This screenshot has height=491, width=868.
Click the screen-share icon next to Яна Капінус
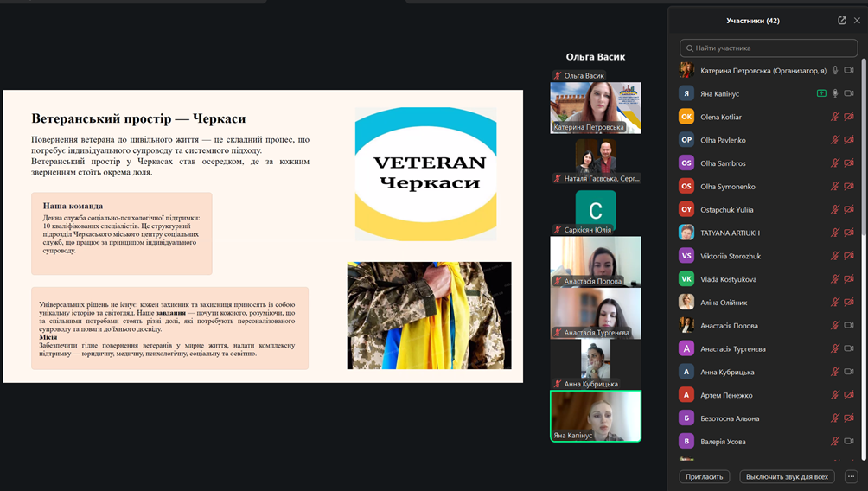click(x=821, y=93)
